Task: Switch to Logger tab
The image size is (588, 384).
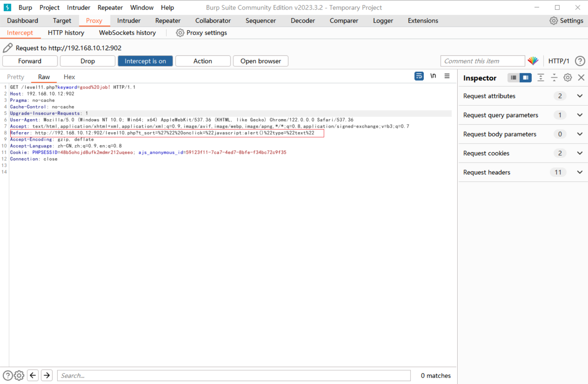Action: tap(383, 21)
